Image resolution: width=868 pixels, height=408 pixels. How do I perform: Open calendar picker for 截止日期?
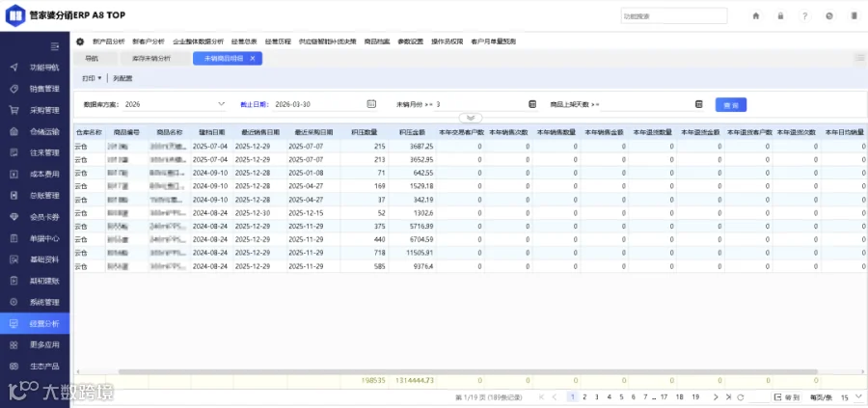coord(371,104)
